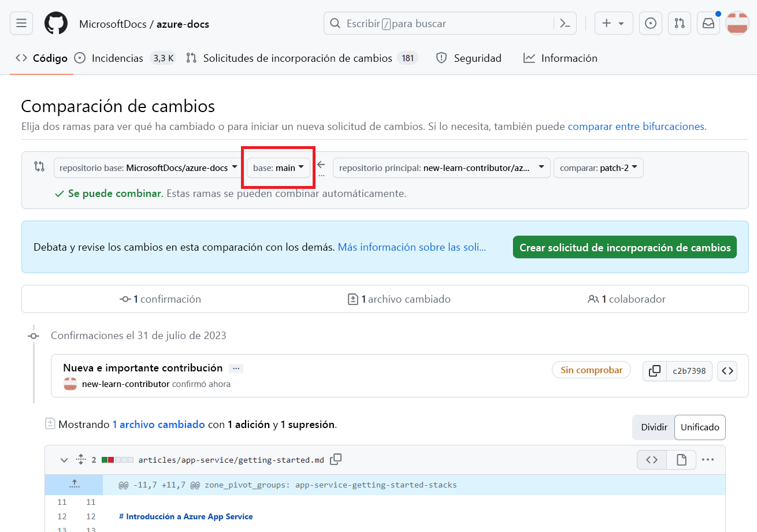Click the 181 pull requests counter

pyautogui.click(x=407, y=58)
